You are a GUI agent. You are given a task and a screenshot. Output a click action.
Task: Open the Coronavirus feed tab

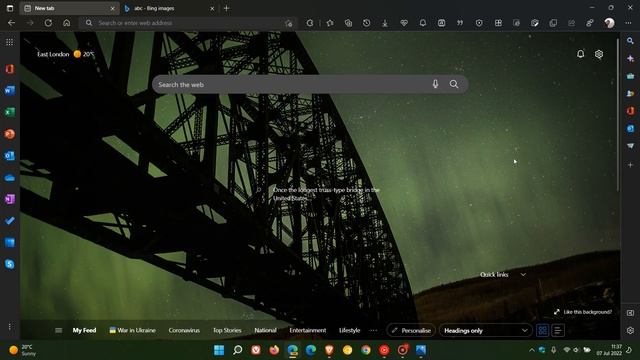[x=184, y=330]
